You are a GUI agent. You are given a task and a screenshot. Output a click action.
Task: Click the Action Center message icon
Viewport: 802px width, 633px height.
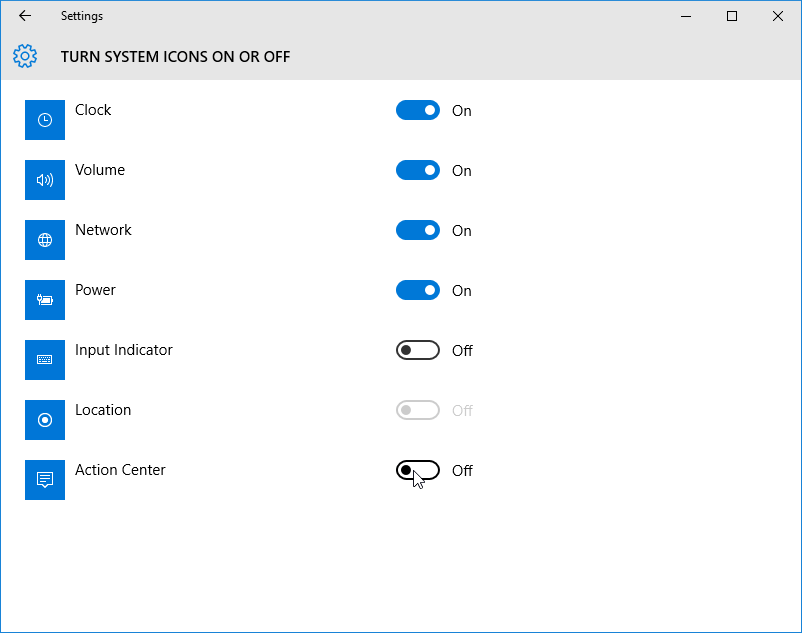[x=45, y=480]
